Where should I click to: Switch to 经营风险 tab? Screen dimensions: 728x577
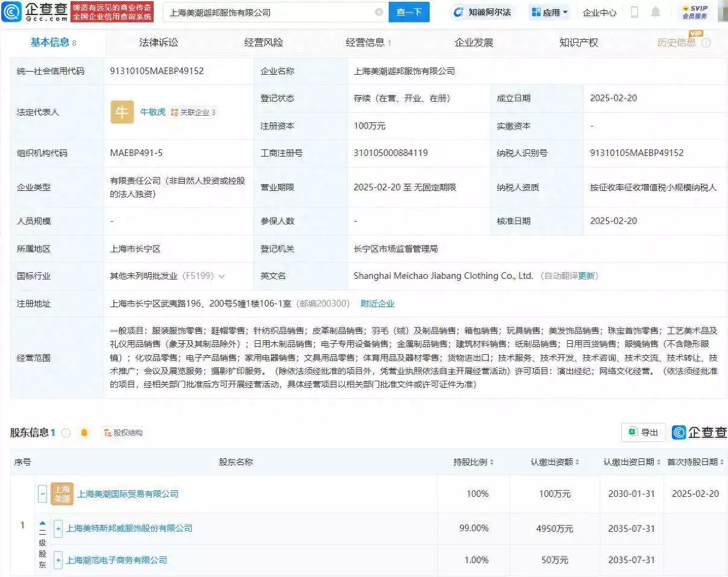coord(263,42)
